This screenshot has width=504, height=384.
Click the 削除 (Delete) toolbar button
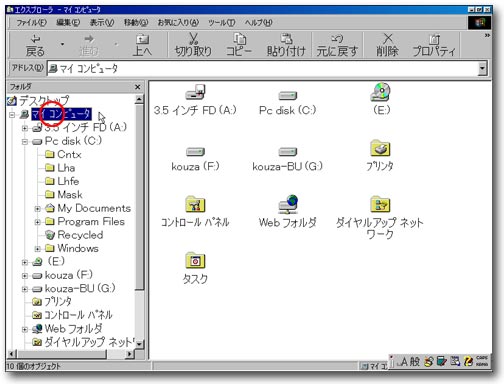(x=387, y=44)
